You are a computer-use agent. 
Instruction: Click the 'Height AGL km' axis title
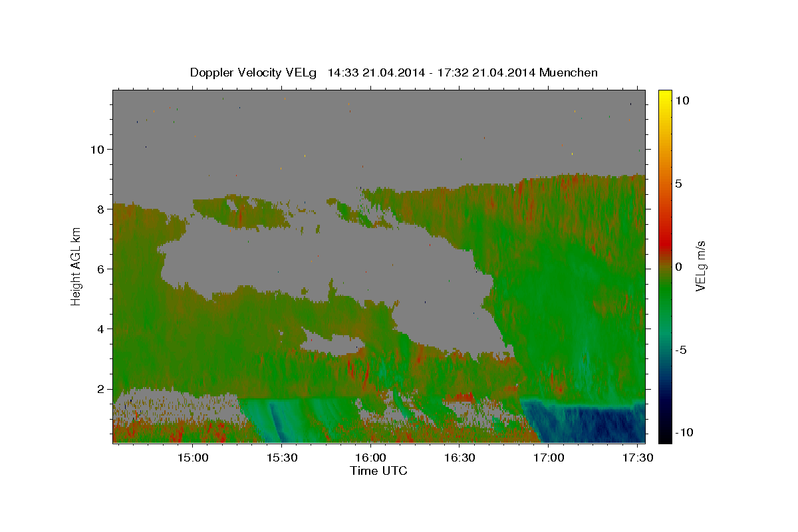click(76, 266)
